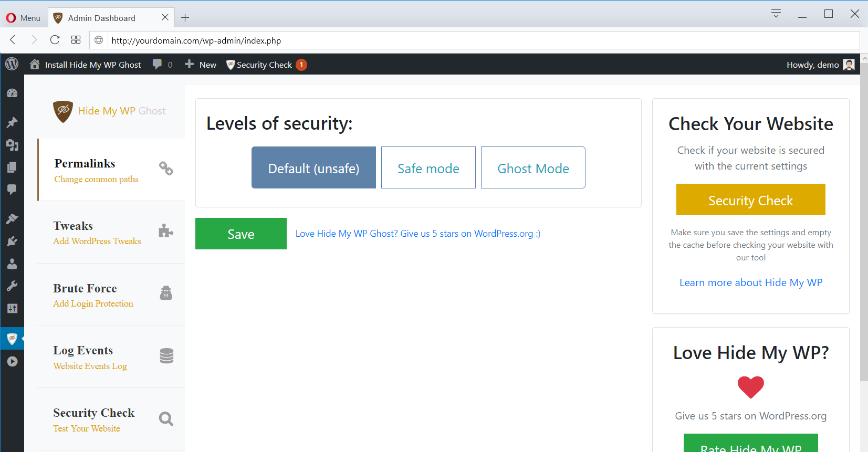Open Appearance via the paintbrush icon
Viewport: 868px width, 452px height.
click(12, 218)
